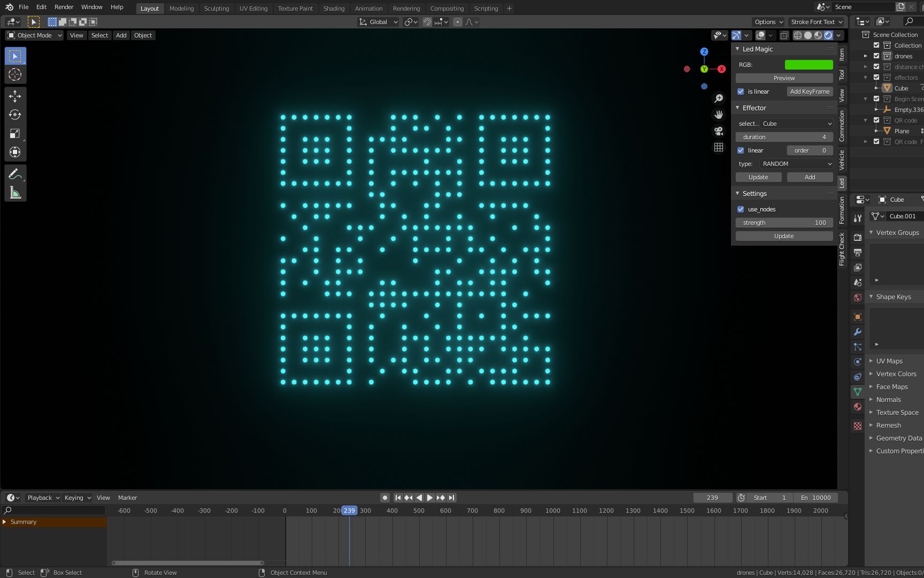Switch to wireframe viewport shading

pyautogui.click(x=798, y=35)
